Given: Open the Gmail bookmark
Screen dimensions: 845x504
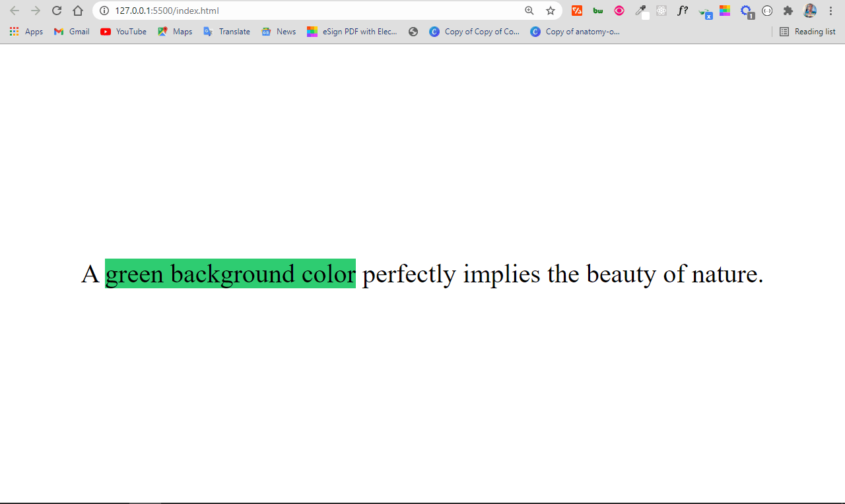Looking at the screenshot, I should point(72,32).
